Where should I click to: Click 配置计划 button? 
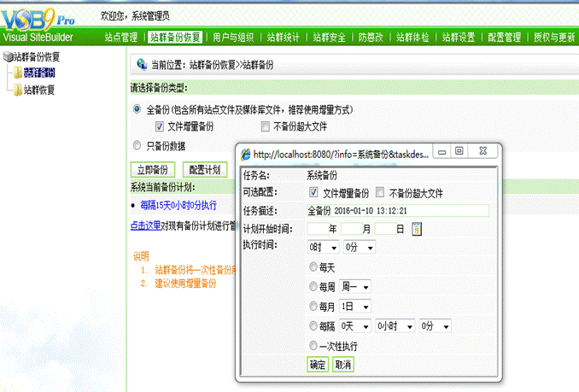205,170
